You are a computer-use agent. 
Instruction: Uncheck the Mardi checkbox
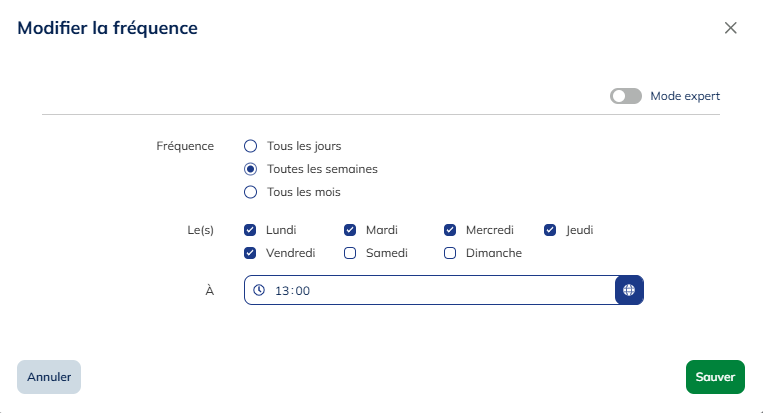(350, 230)
